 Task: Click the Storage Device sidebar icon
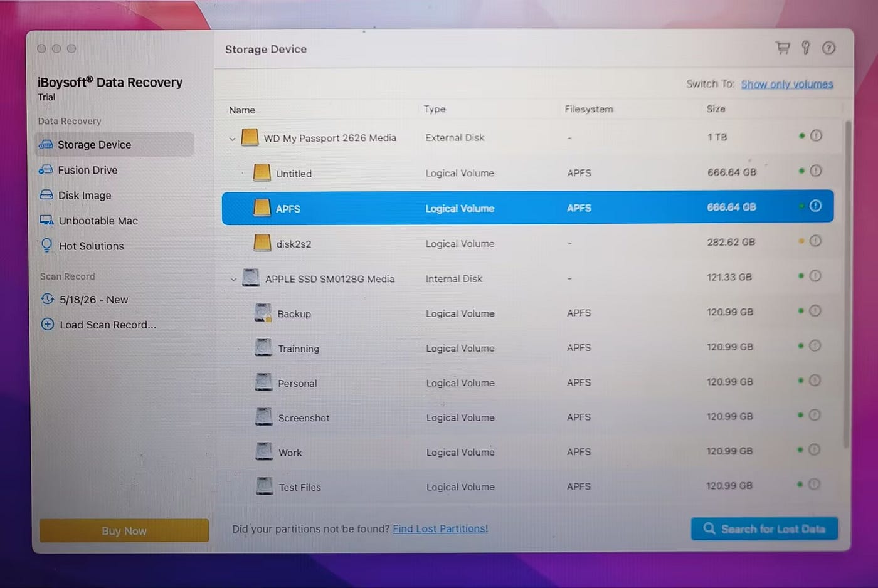pos(46,144)
